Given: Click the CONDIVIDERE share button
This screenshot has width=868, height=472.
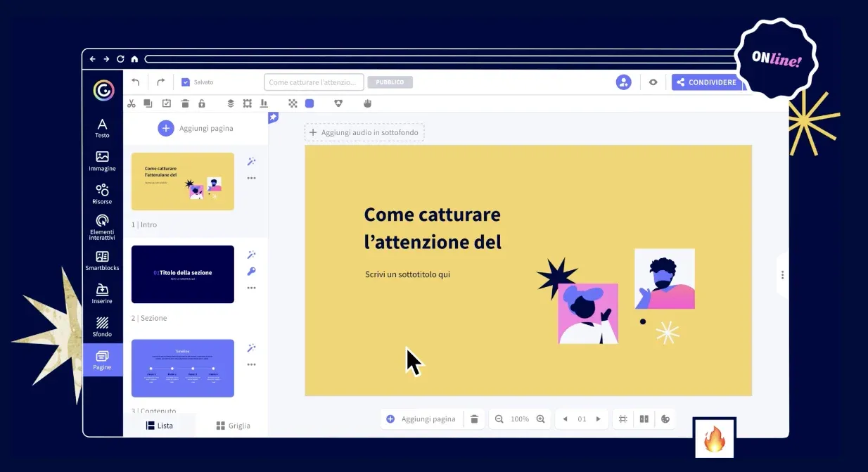Looking at the screenshot, I should [x=707, y=82].
